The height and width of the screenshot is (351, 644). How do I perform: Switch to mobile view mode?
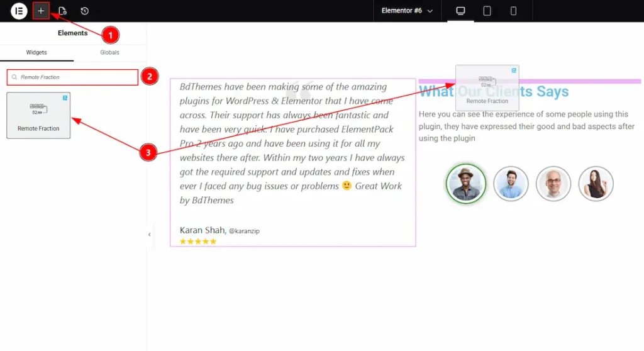[x=513, y=11]
